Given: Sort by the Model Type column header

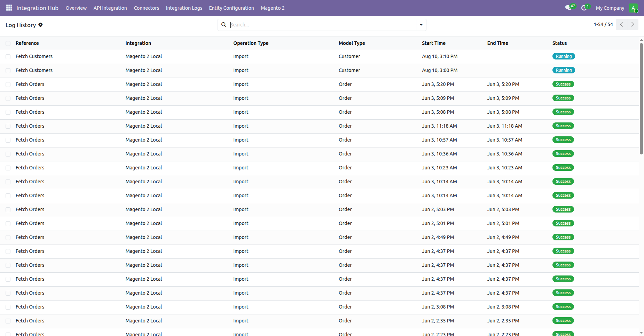Looking at the screenshot, I should point(352,43).
